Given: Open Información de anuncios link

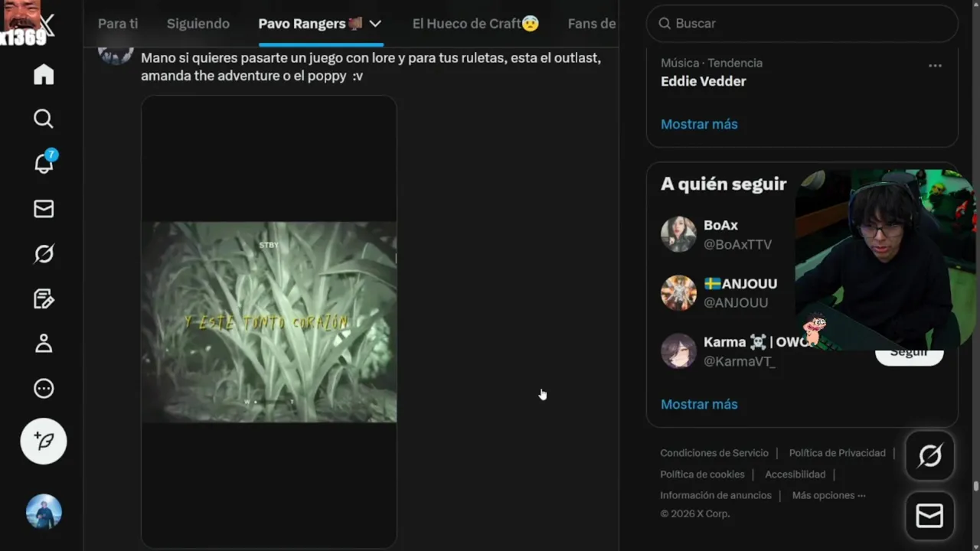Looking at the screenshot, I should [x=716, y=495].
